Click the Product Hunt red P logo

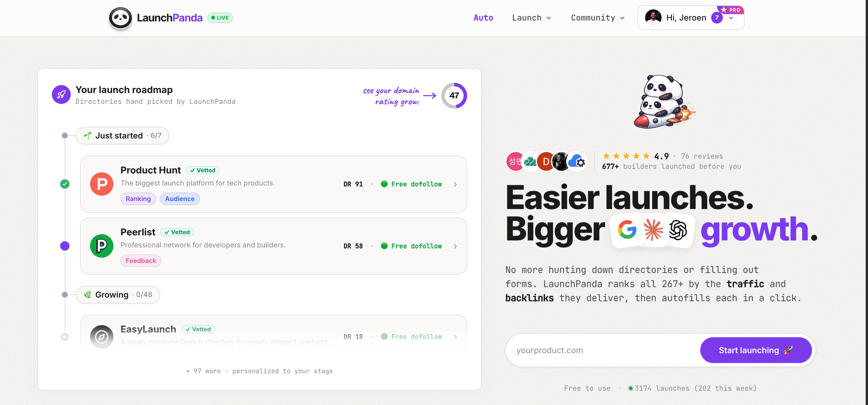pyautogui.click(x=102, y=184)
